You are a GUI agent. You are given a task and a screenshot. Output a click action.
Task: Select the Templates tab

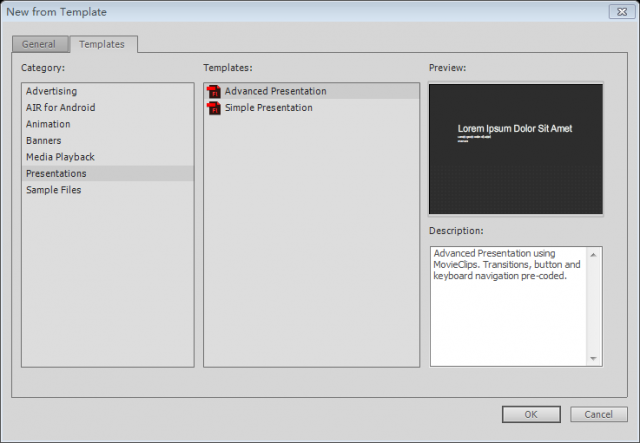tap(103, 44)
